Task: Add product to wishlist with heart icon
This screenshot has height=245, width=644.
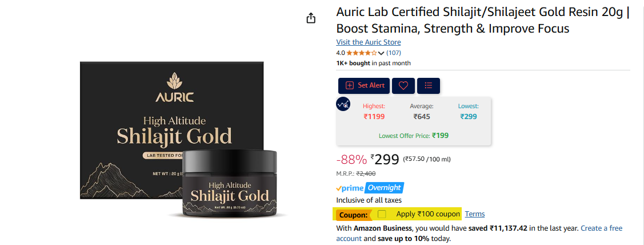Action: [x=403, y=86]
